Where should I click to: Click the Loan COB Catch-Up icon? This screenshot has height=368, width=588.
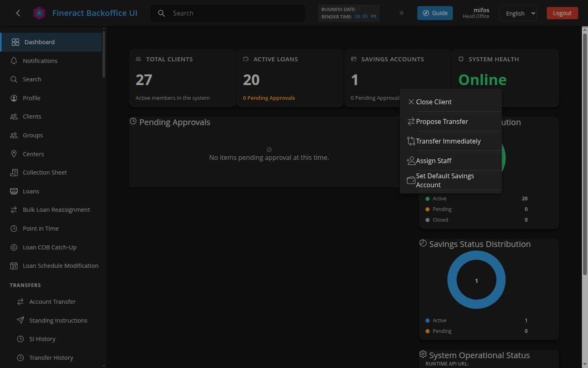click(14, 247)
